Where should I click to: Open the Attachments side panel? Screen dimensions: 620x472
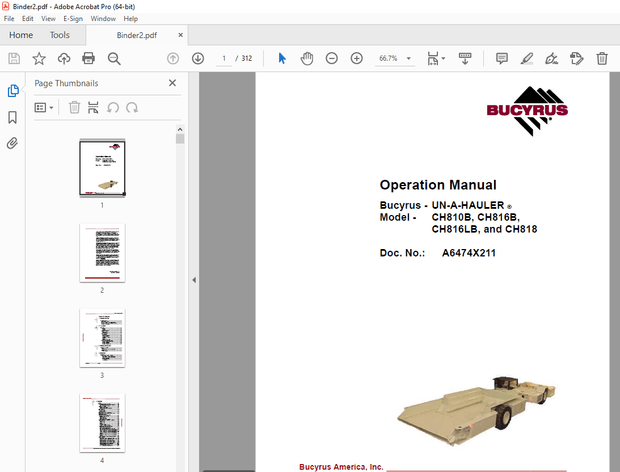point(13,143)
